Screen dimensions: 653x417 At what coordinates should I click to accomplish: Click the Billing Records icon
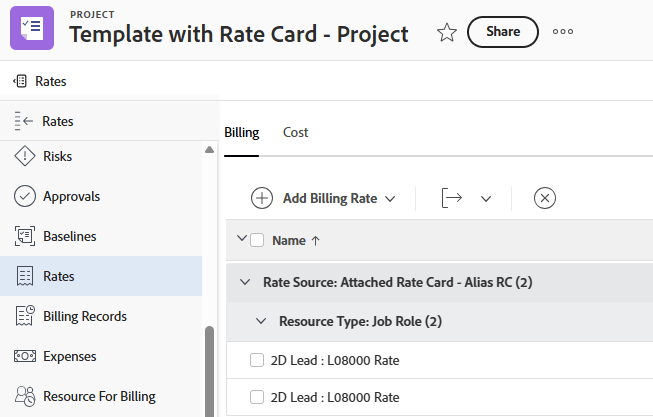point(25,316)
